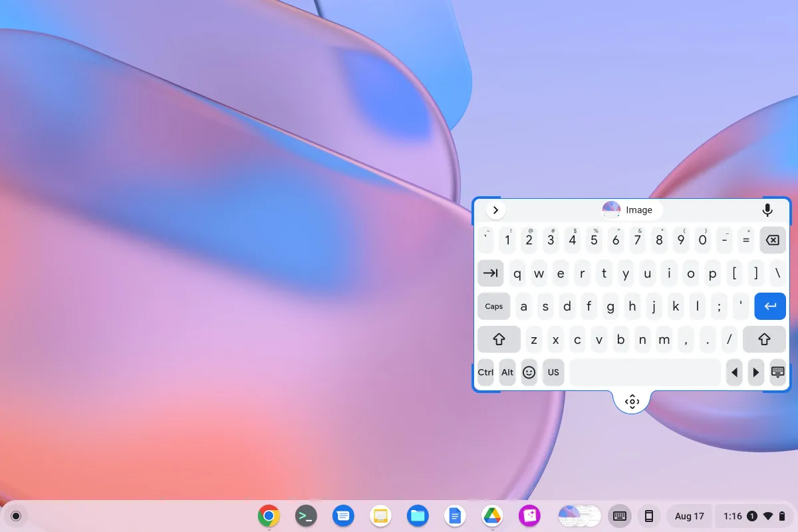Toggle the left Shift key
Image resolution: width=798 pixels, height=532 pixels.
[499, 339]
